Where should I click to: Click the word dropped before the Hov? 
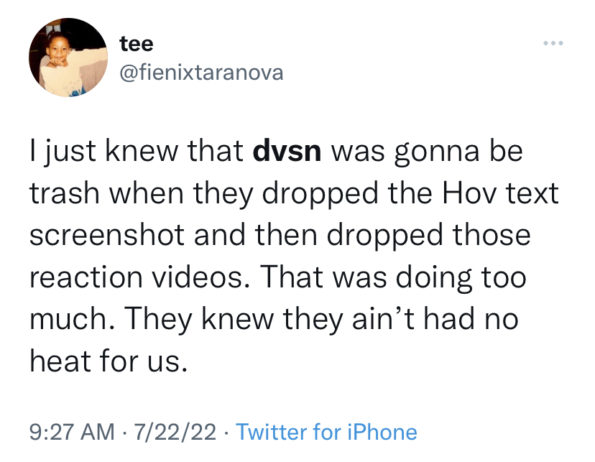(320, 194)
